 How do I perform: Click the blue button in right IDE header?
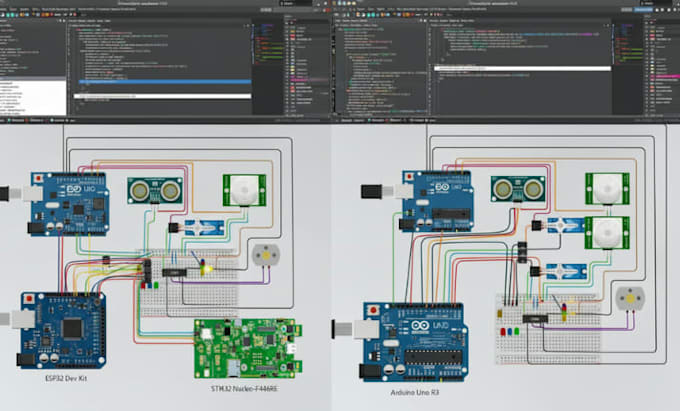644,10
